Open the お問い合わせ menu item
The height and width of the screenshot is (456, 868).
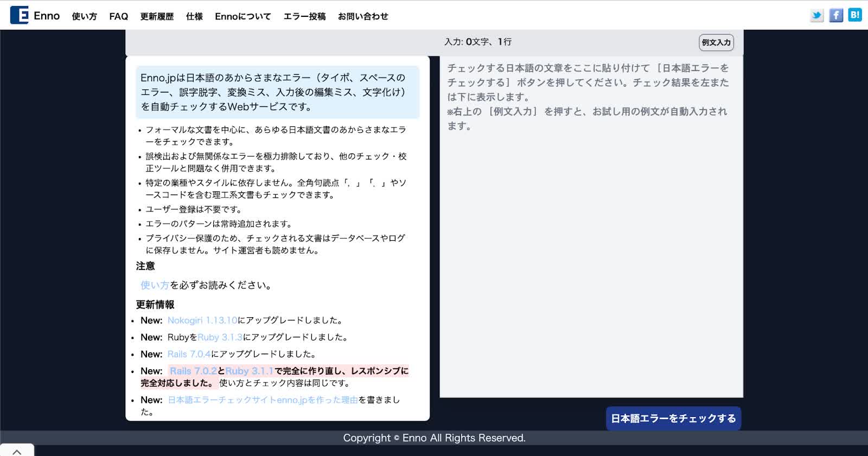[x=363, y=16]
